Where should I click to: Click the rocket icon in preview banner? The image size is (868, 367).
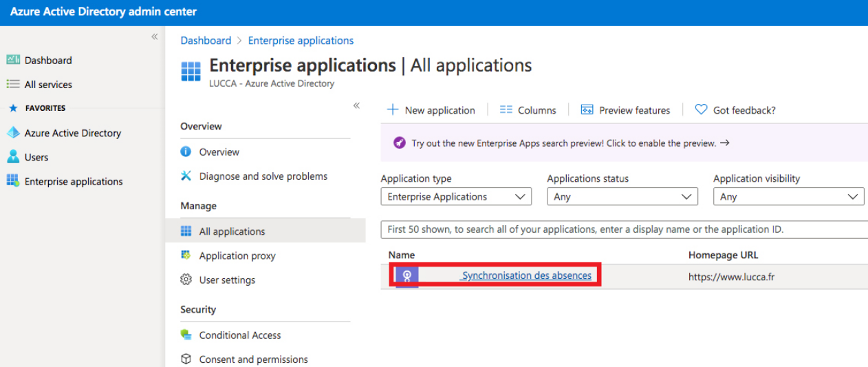tap(400, 143)
